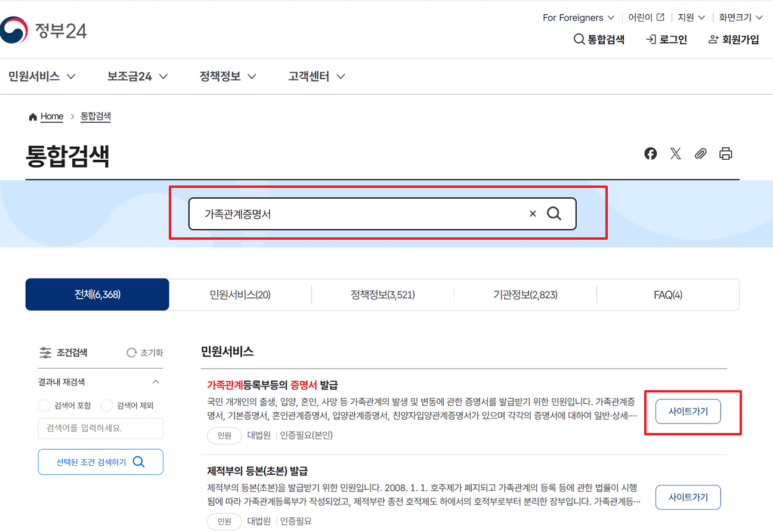Click inside the 검색어를 입력하세요 input field
The height and width of the screenshot is (532, 773).
pos(100,428)
